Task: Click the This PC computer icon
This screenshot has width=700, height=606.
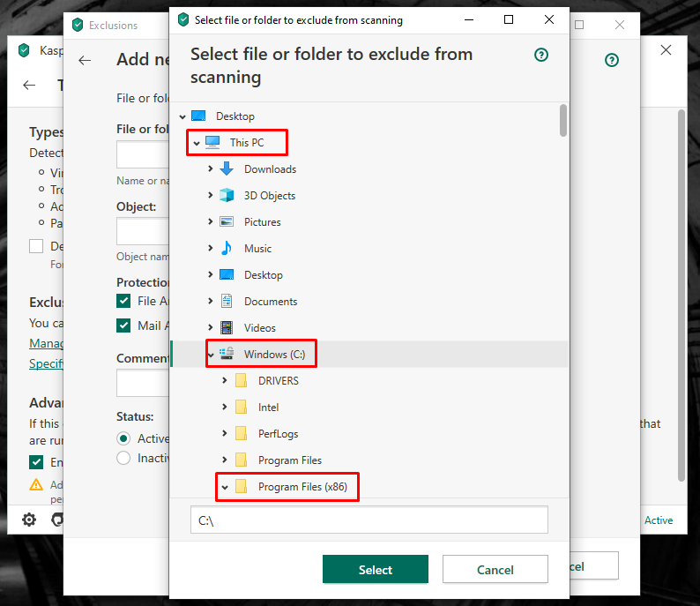Action: 212,142
